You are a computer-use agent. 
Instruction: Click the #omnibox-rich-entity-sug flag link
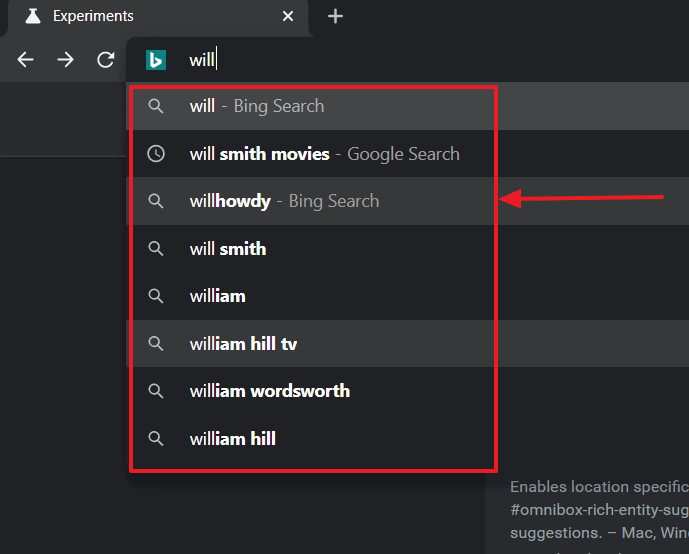[x=599, y=510]
